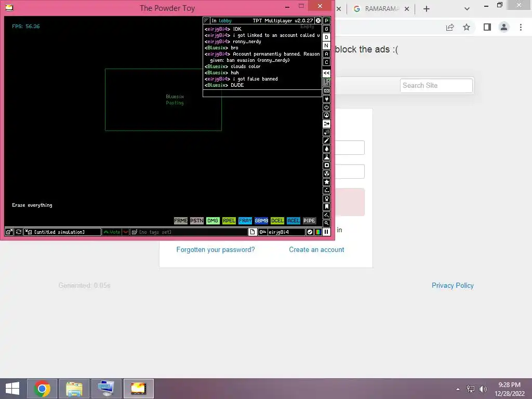Open the no tags set field
This screenshot has width=532, height=399.
tap(189, 232)
